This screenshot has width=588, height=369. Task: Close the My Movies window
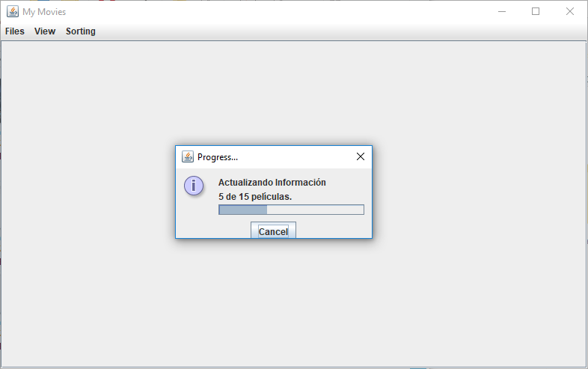point(569,12)
